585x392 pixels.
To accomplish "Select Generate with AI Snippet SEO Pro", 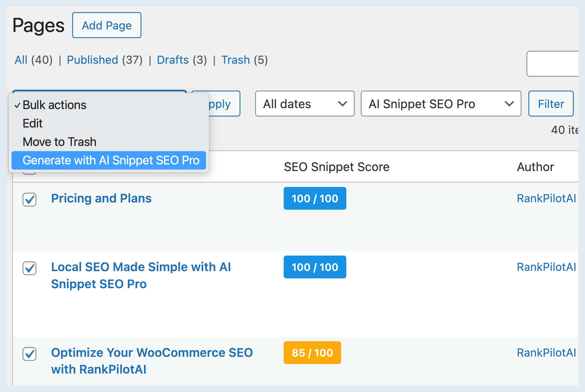I will (109, 160).
